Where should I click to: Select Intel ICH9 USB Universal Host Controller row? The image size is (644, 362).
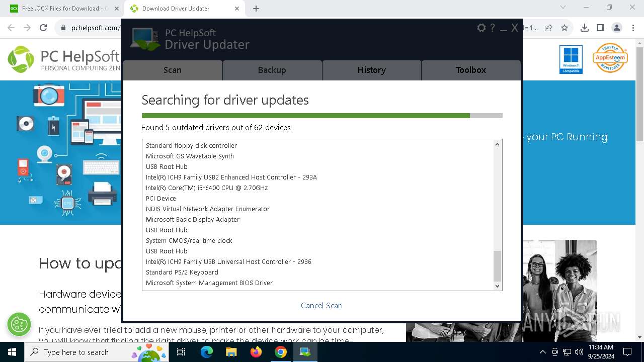pos(318,261)
